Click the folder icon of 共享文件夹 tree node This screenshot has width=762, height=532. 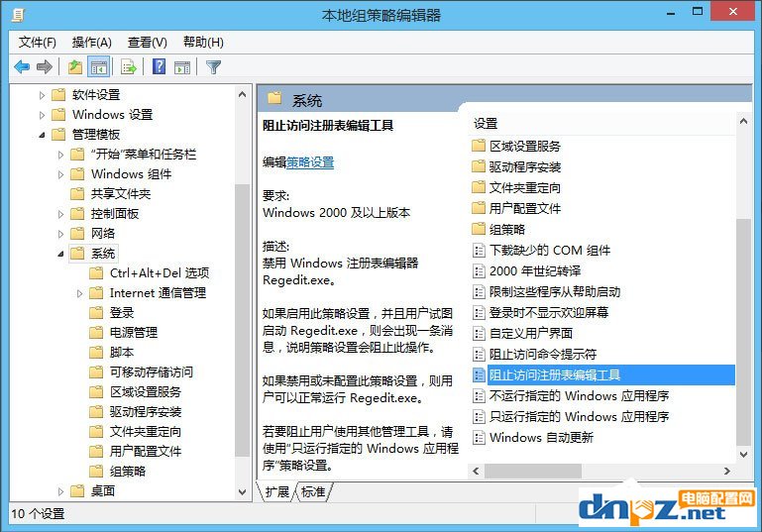coord(77,194)
